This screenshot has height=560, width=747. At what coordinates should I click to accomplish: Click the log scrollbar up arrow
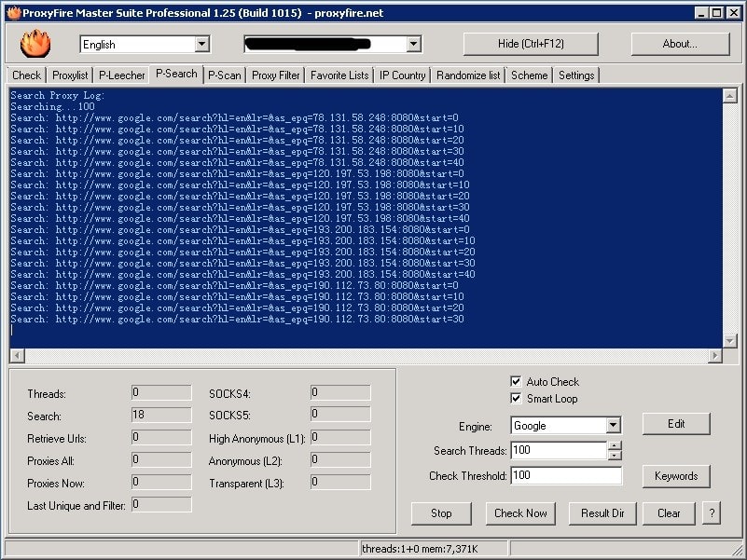[730, 96]
